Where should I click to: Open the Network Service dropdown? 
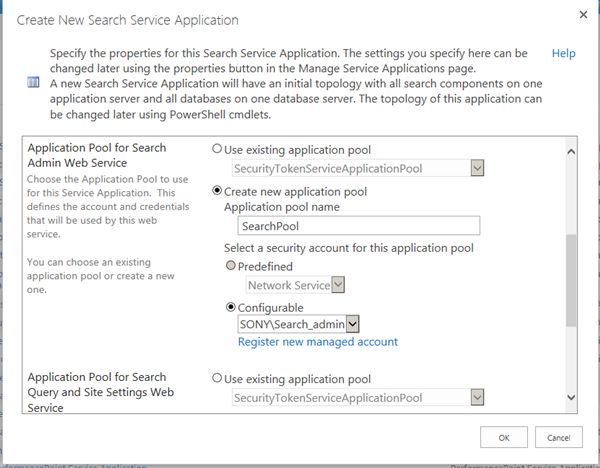coord(295,285)
